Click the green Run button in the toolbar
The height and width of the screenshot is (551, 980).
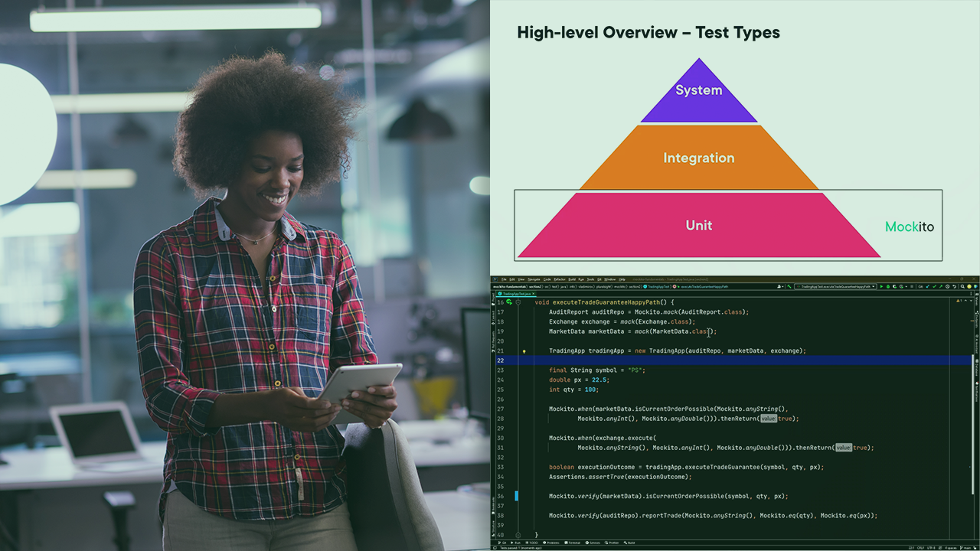coord(881,286)
